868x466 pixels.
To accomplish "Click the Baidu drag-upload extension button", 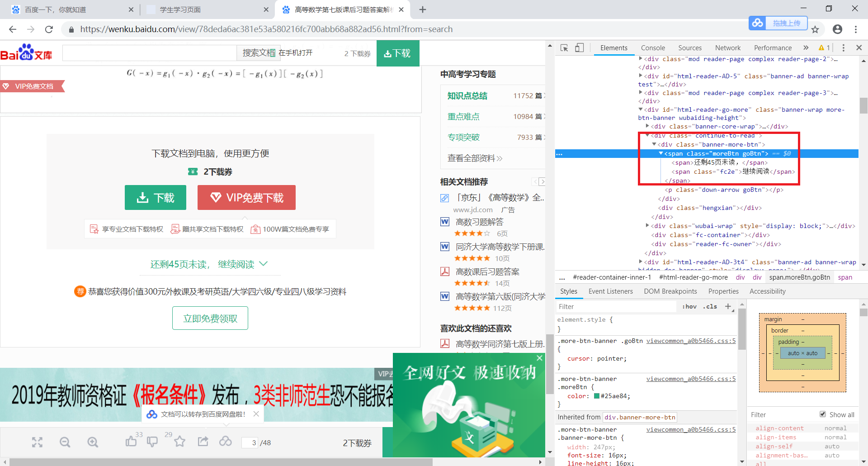I will pyautogui.click(x=778, y=23).
